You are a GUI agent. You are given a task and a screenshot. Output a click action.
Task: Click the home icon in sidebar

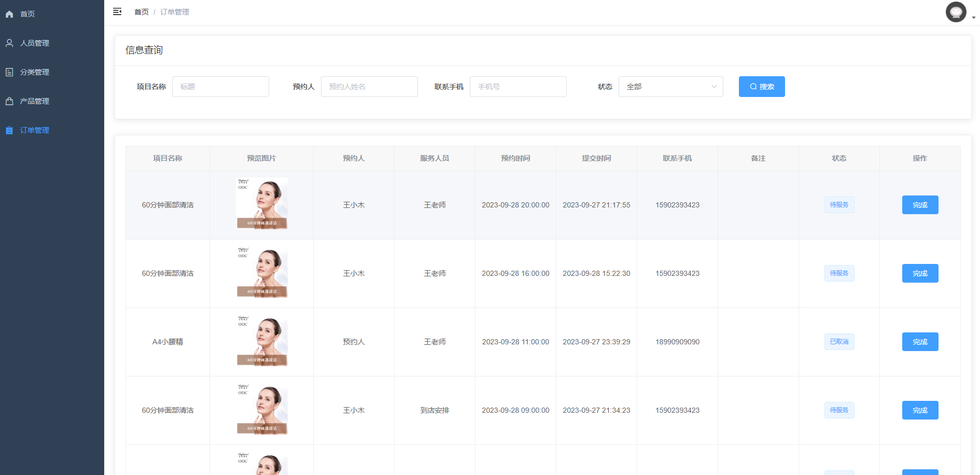[x=9, y=14]
